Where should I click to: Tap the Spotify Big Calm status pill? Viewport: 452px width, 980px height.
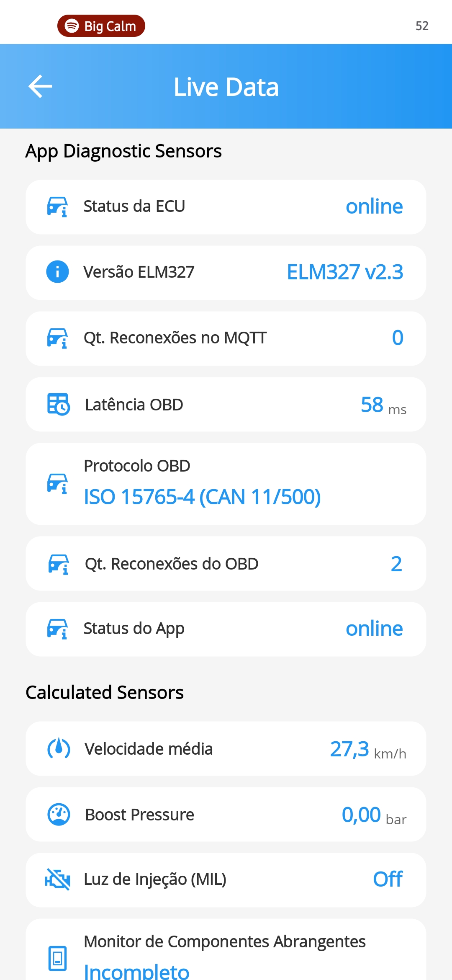click(x=101, y=26)
